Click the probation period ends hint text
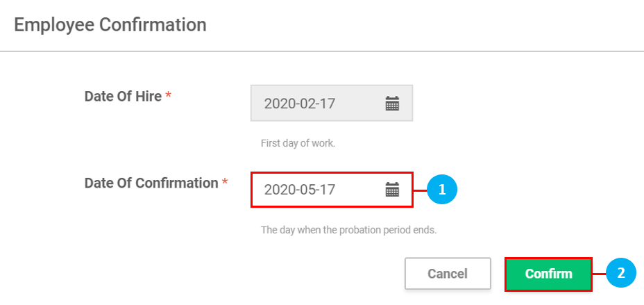The width and height of the screenshot is (644, 305). click(348, 230)
